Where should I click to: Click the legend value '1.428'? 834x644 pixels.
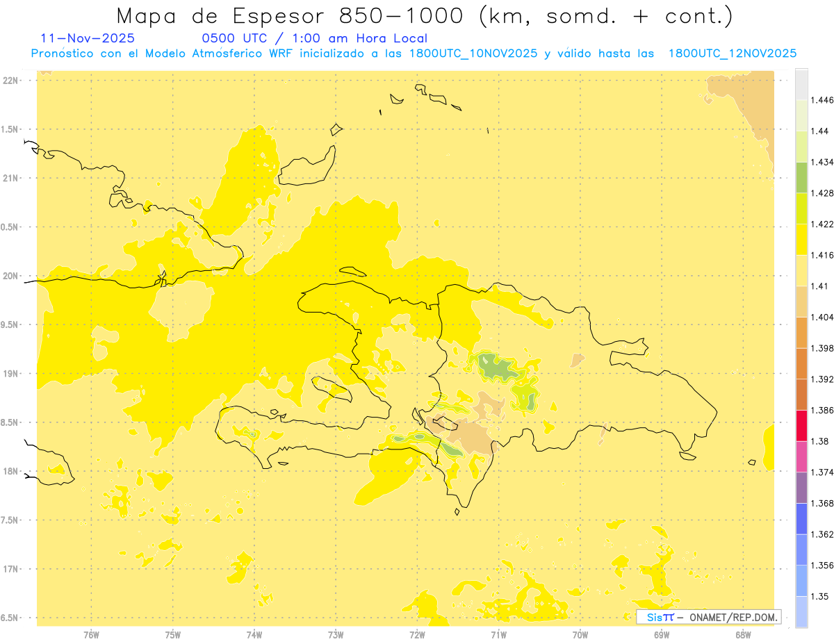point(822,193)
